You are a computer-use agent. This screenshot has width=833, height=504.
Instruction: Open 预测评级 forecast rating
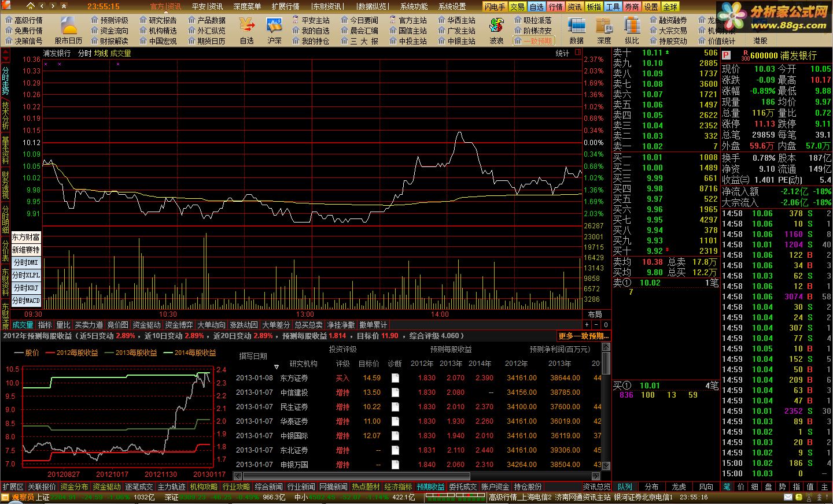[109, 20]
